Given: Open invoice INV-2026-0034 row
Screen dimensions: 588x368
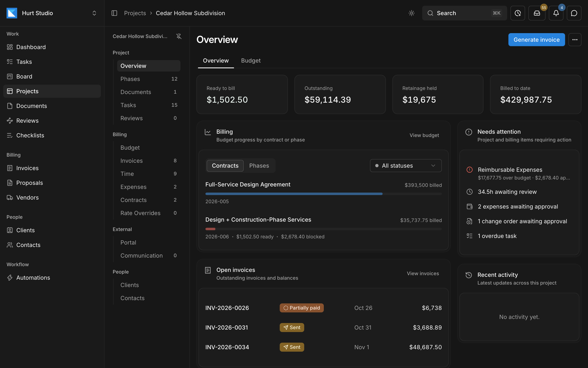Looking at the screenshot, I should tap(323, 347).
